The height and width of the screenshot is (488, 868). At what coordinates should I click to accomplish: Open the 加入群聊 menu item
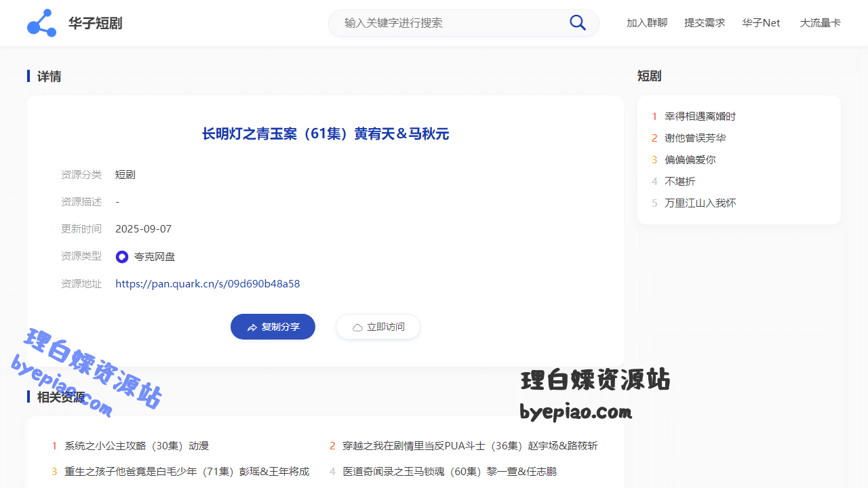pos(647,23)
